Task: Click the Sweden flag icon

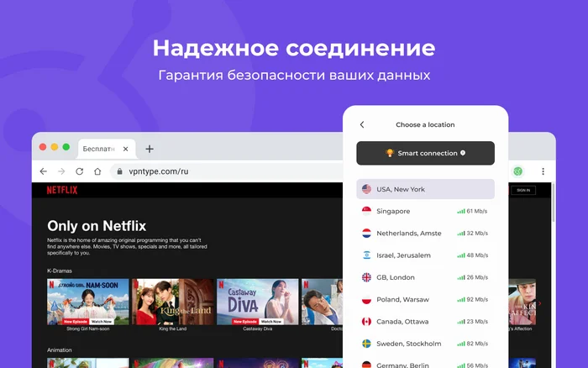Action: click(366, 344)
